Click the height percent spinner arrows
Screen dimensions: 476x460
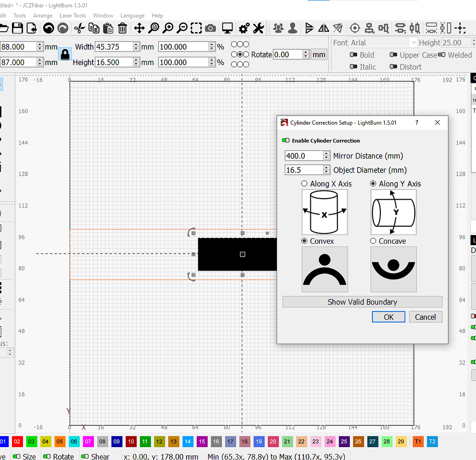tap(212, 62)
